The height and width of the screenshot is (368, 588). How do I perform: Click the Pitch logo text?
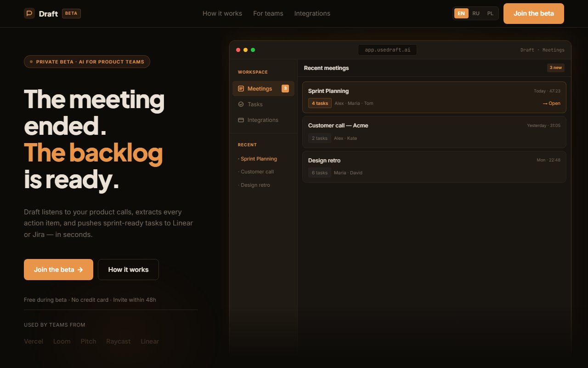click(89, 341)
